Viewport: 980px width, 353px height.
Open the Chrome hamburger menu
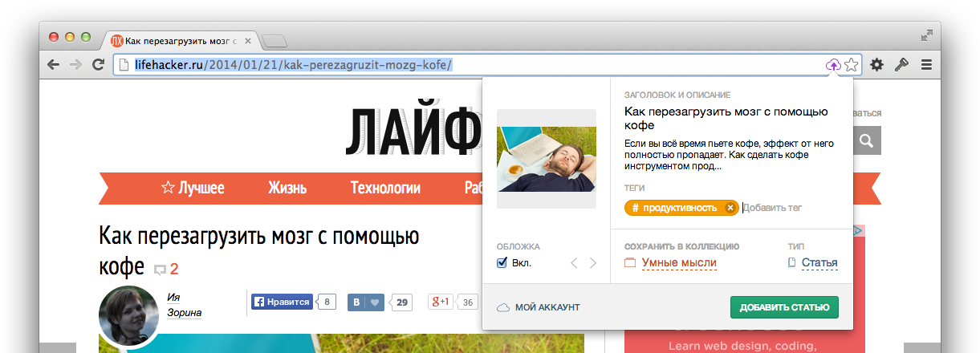point(926,65)
